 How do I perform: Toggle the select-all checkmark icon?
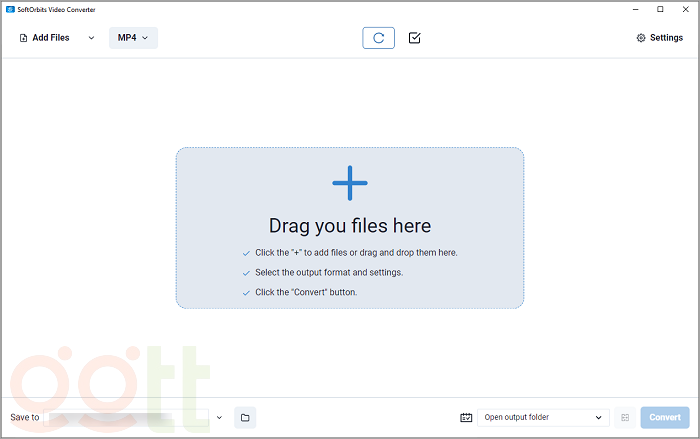click(x=415, y=38)
